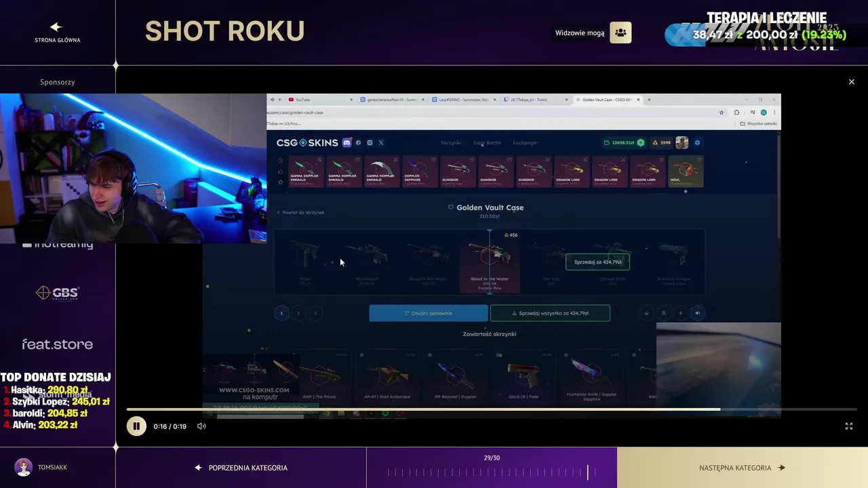Click the 3598 coins counter

point(661,143)
